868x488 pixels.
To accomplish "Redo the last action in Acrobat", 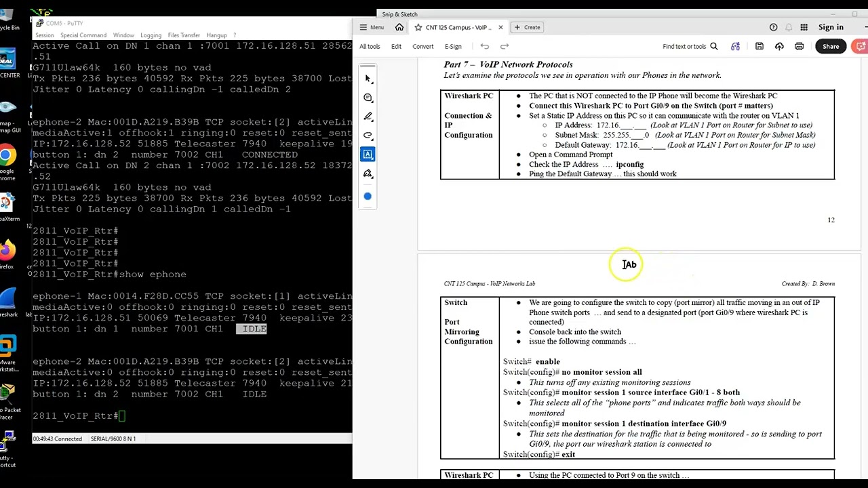I will [x=505, y=46].
